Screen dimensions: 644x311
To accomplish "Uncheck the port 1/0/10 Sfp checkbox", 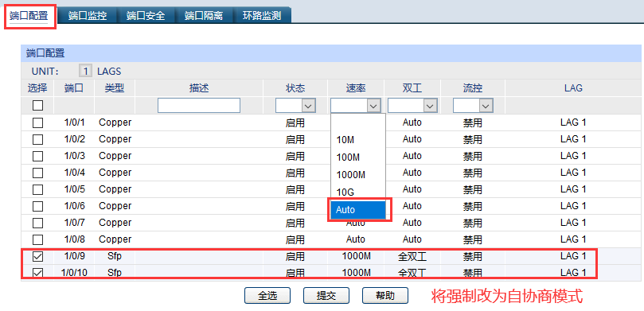I will pos(37,273).
